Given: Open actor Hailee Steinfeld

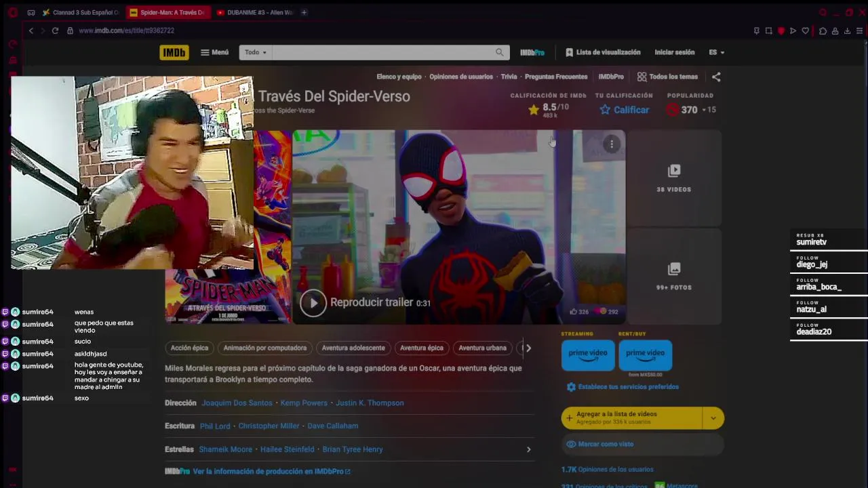Looking at the screenshot, I should tap(288, 449).
